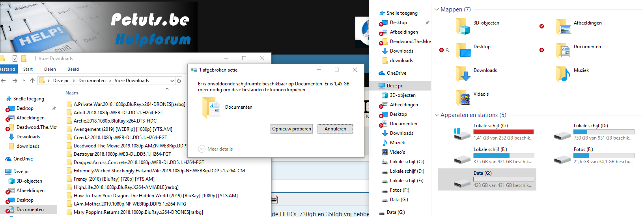644x217 pixels.
Task: Open the Beeld ribbon tab
Action: [x=73, y=69]
